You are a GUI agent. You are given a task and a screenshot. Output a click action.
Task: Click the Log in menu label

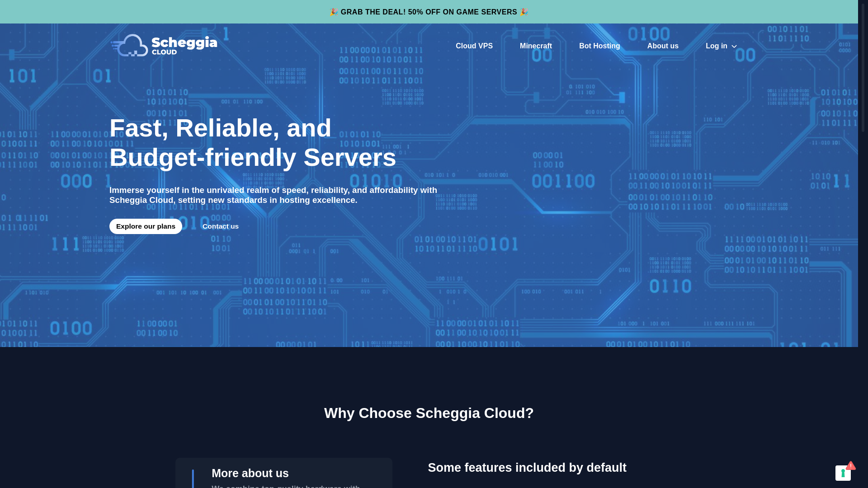pos(716,46)
